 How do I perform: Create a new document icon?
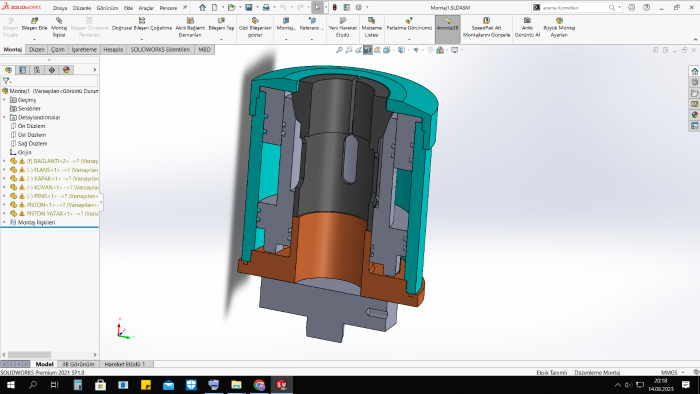(214, 8)
